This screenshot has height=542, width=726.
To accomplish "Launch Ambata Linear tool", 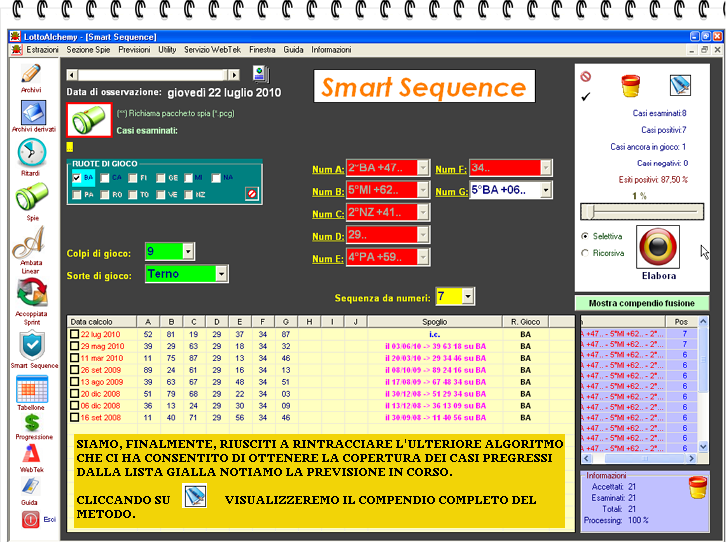I will [29, 242].
